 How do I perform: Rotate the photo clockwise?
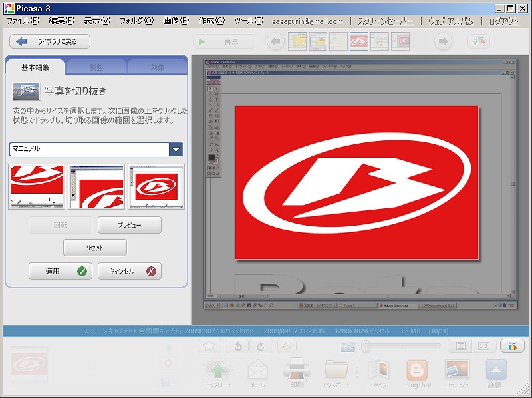(x=261, y=346)
